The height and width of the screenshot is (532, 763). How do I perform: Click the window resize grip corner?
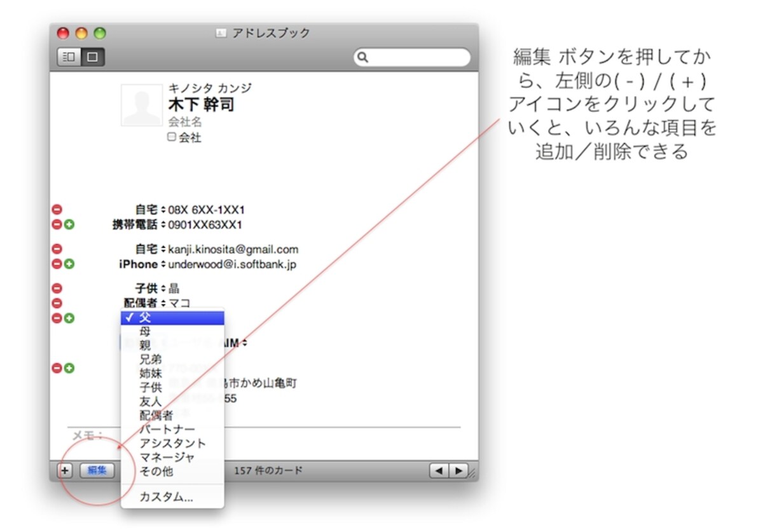click(x=473, y=474)
